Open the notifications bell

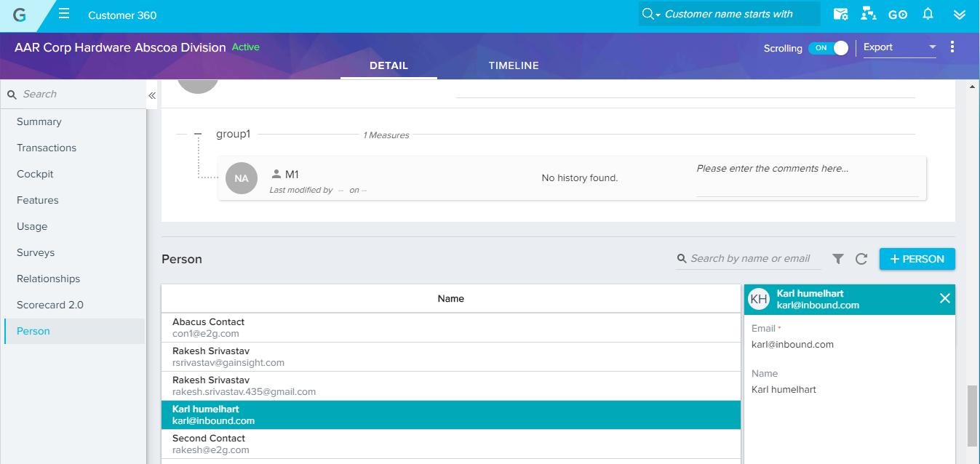pyautogui.click(x=928, y=14)
